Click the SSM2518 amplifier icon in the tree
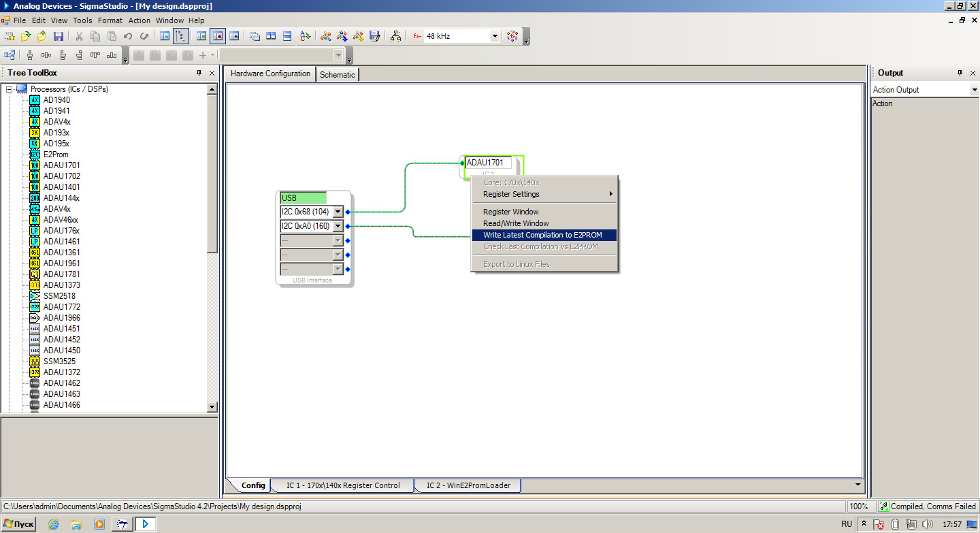Image resolution: width=980 pixels, height=533 pixels. tap(35, 296)
